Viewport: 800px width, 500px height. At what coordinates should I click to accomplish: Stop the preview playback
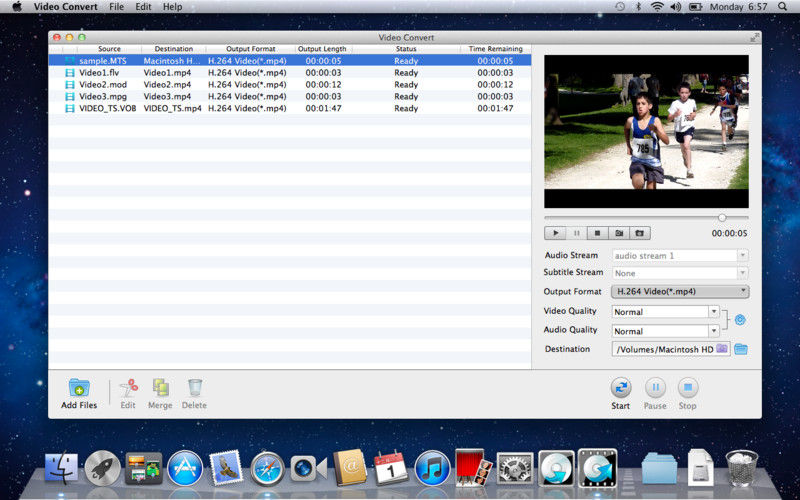point(597,233)
